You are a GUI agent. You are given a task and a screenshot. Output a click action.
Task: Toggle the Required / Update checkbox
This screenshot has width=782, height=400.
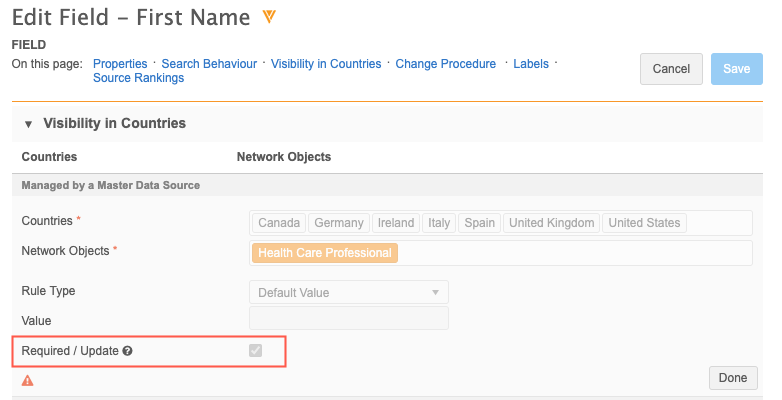point(255,351)
